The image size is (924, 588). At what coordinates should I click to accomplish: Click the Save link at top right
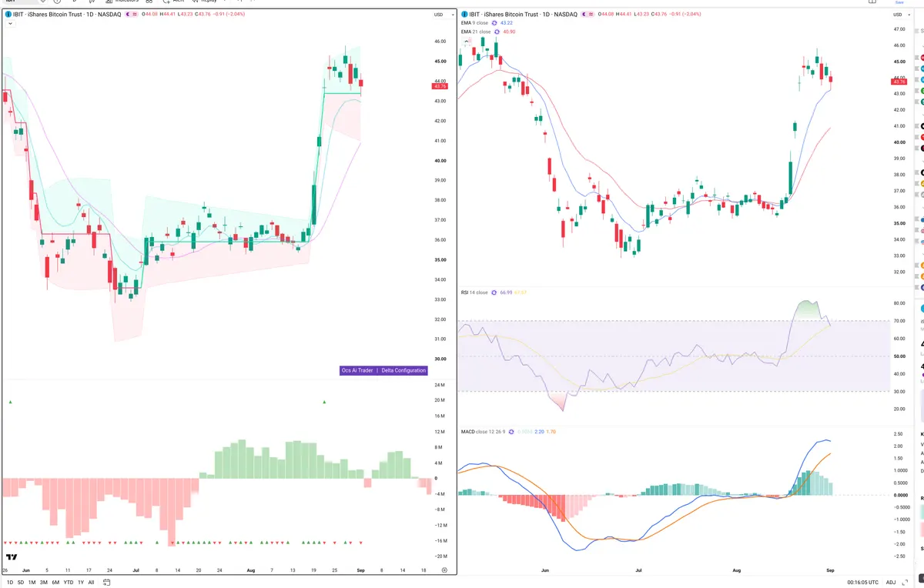click(899, 2)
